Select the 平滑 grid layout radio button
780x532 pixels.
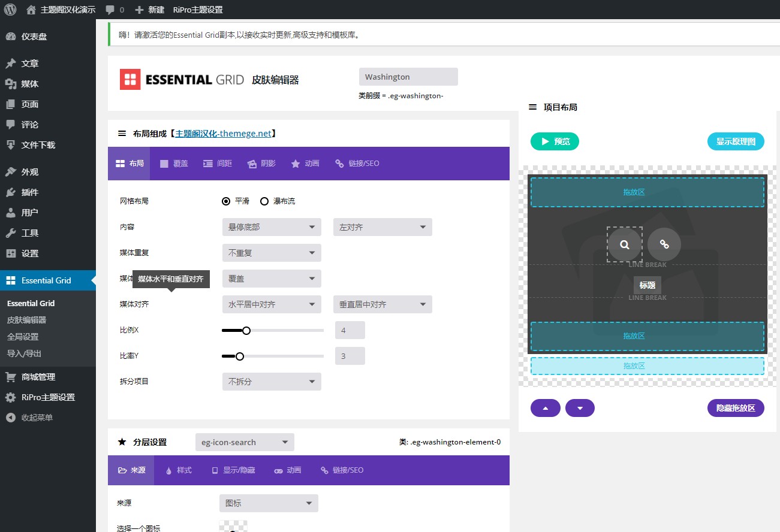tap(226, 201)
